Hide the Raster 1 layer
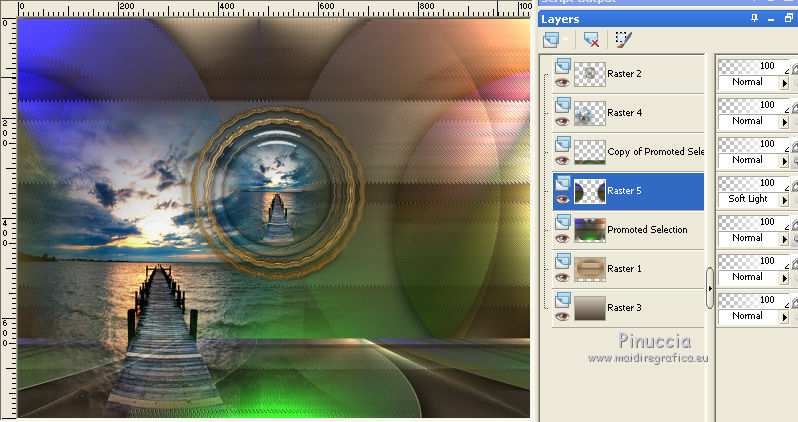The image size is (798, 422). click(x=562, y=278)
